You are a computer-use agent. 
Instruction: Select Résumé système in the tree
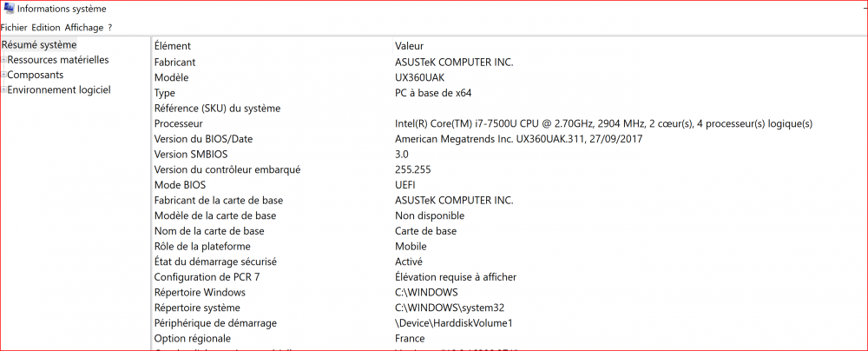click(x=39, y=45)
